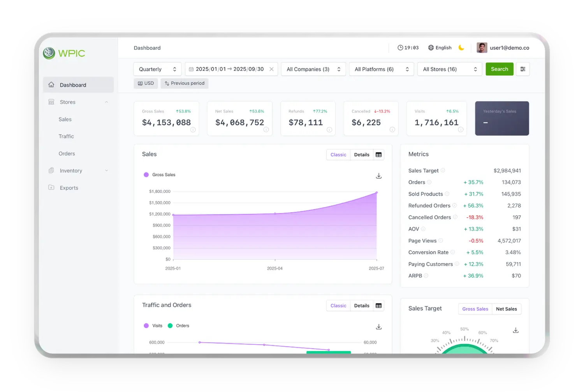Click the Gross Sales info icon
Image resolution: width=584 pixels, height=392 pixels.
pos(193,130)
